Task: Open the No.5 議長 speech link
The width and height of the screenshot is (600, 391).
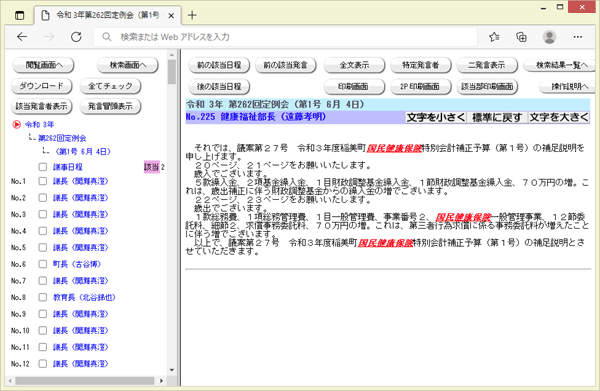Action: [80, 248]
